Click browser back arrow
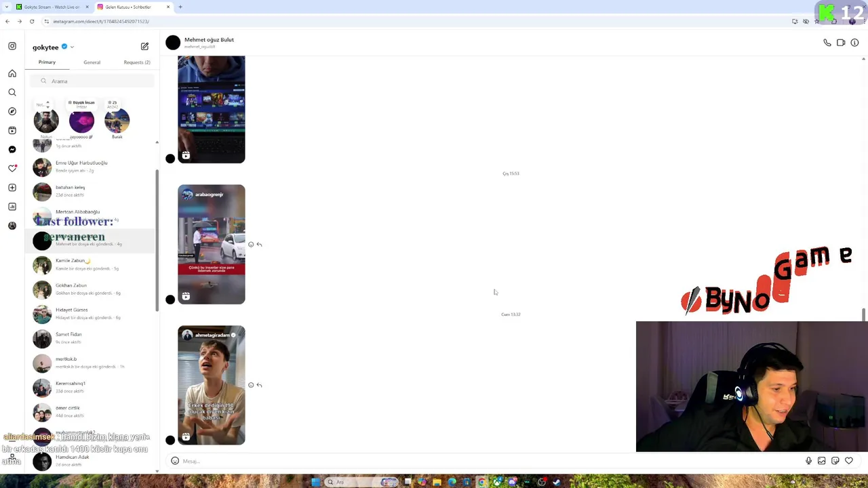The height and width of the screenshot is (488, 868). pos(7,21)
